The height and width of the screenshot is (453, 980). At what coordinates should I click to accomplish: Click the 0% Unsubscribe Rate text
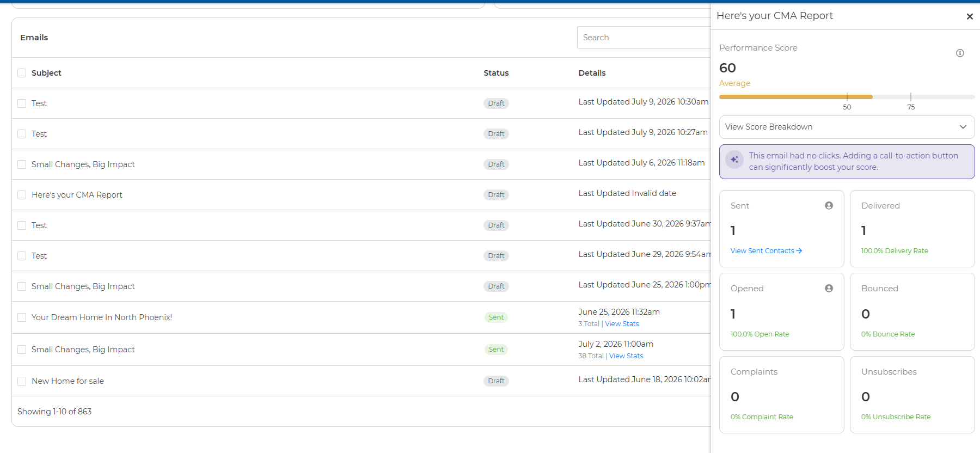(x=896, y=417)
